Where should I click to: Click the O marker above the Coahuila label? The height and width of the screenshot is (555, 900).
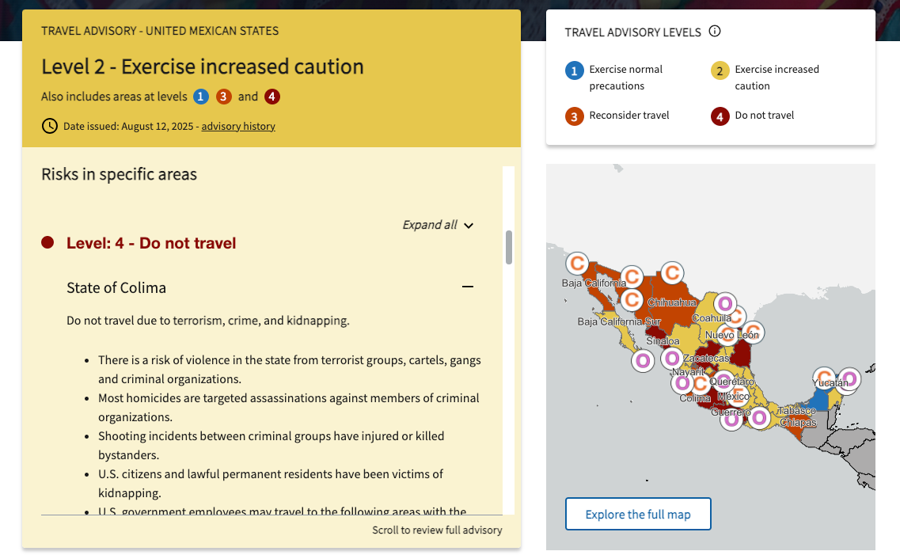(725, 304)
